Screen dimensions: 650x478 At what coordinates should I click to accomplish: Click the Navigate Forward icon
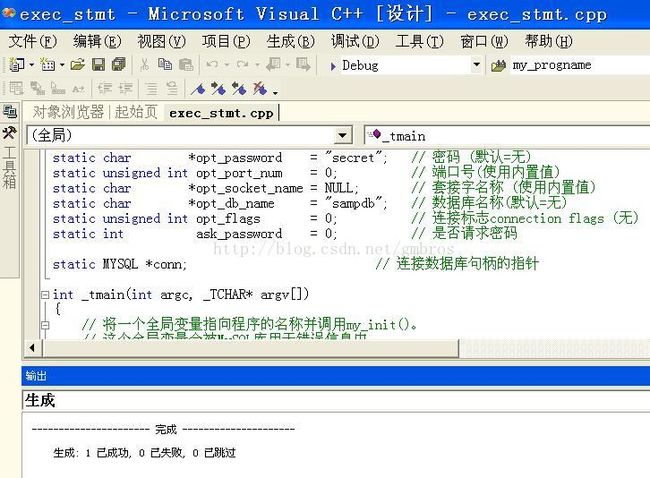(x=303, y=65)
